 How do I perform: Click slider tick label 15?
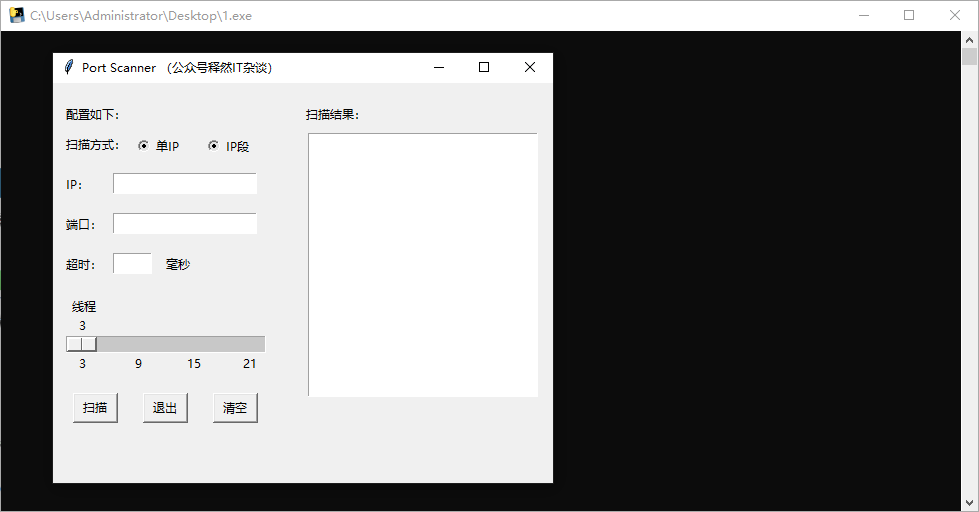click(x=194, y=363)
